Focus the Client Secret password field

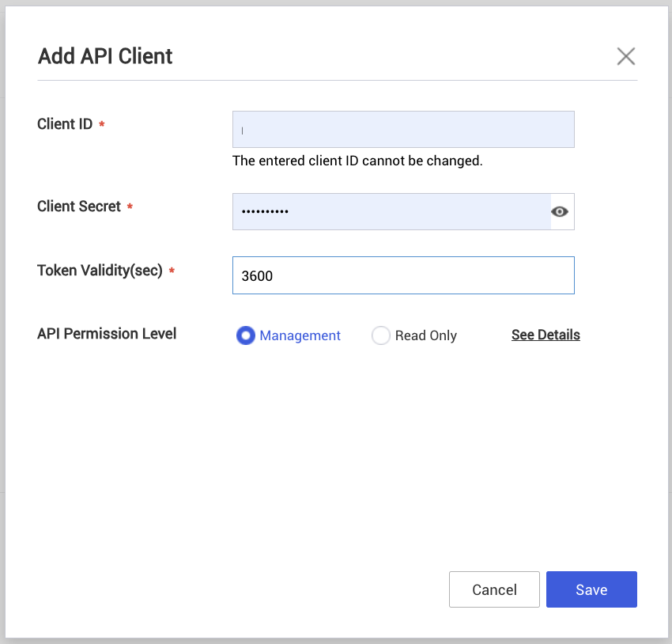click(391, 212)
